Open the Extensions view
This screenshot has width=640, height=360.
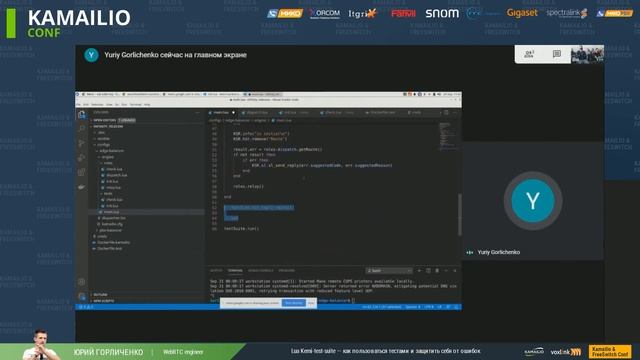pos(82,172)
